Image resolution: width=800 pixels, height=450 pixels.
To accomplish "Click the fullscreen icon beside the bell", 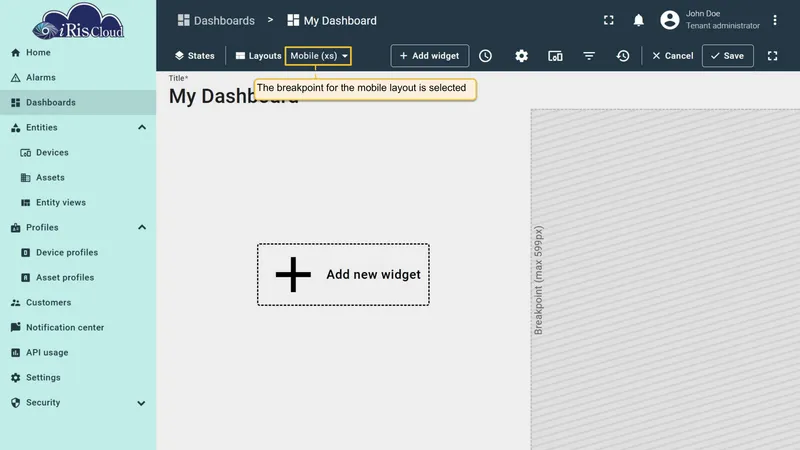I will pyautogui.click(x=609, y=20).
